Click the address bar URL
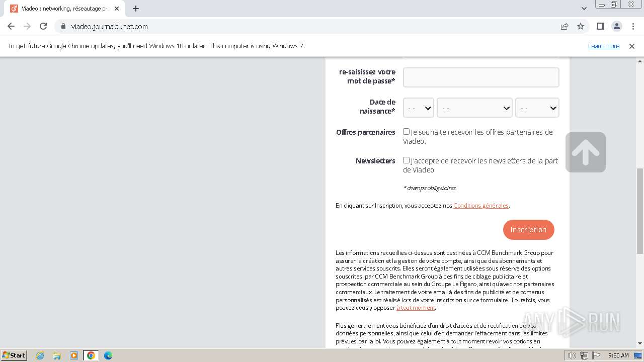The height and width of the screenshot is (362, 644). pyautogui.click(x=110, y=26)
